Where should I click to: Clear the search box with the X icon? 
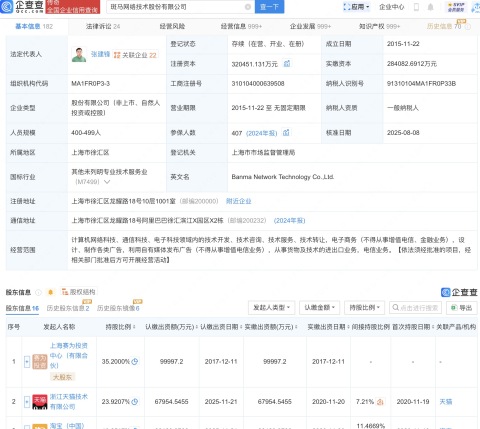pos(248,7)
